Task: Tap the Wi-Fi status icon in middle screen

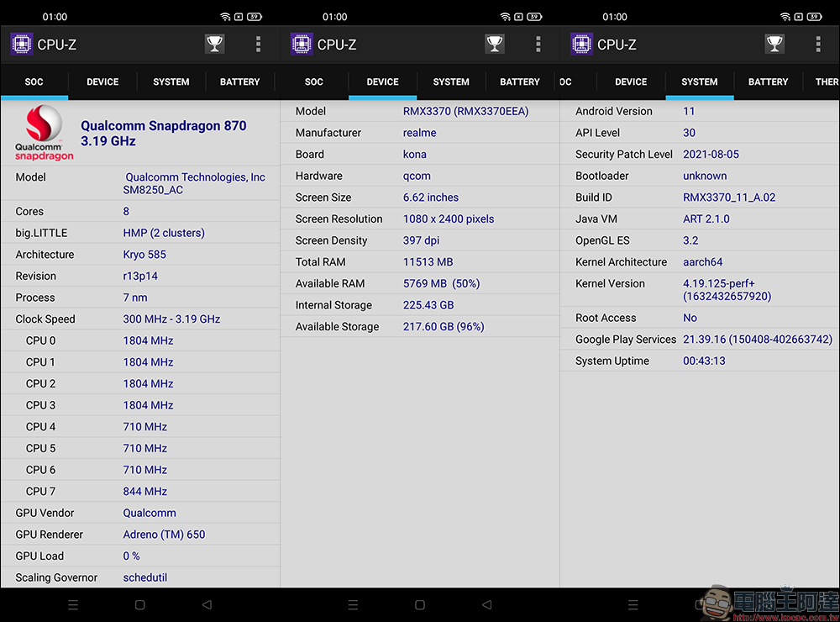Action: 505,17
